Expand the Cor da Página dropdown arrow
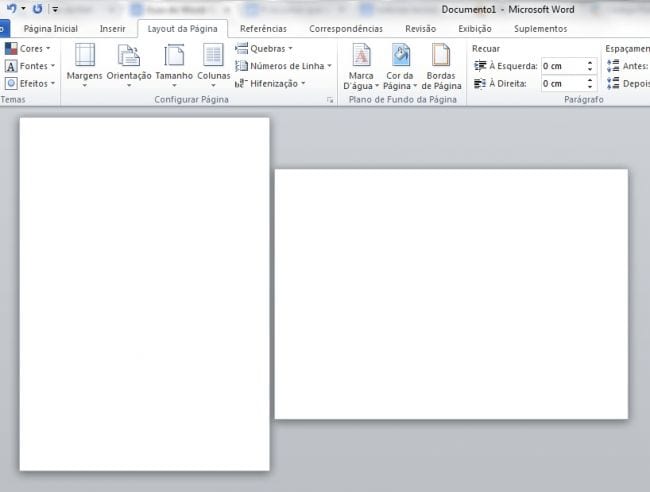The width and height of the screenshot is (650, 492). pos(415,86)
